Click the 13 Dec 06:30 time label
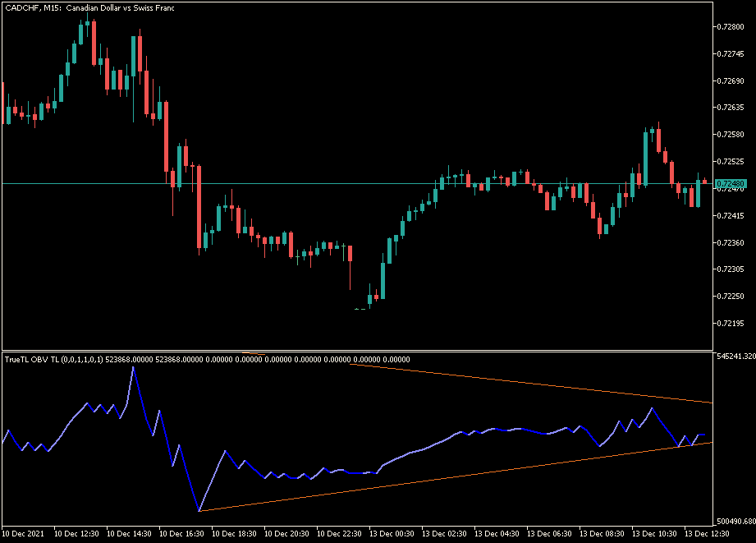This screenshot has height=543, width=756. [550, 534]
